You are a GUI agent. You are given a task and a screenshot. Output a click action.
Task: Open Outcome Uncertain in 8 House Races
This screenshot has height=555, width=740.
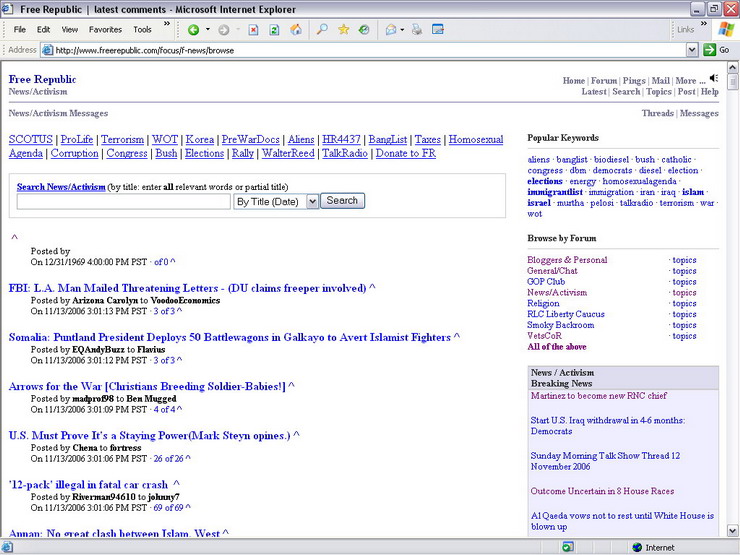click(602, 491)
